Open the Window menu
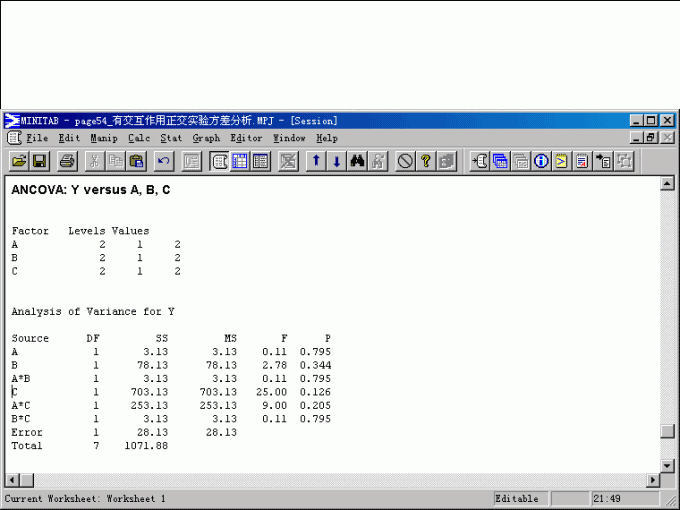Viewport: 680px width, 510px height. tap(289, 138)
